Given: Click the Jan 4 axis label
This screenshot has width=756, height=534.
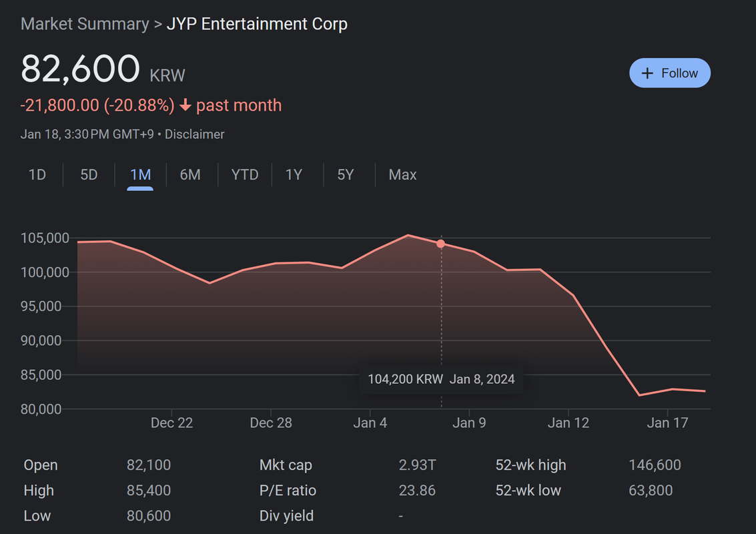Looking at the screenshot, I should coord(370,423).
